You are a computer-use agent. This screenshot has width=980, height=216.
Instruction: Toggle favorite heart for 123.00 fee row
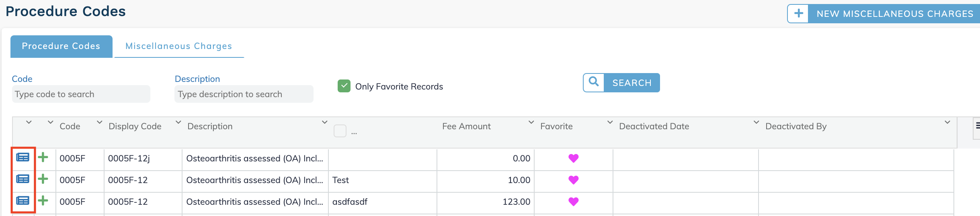[x=574, y=202]
